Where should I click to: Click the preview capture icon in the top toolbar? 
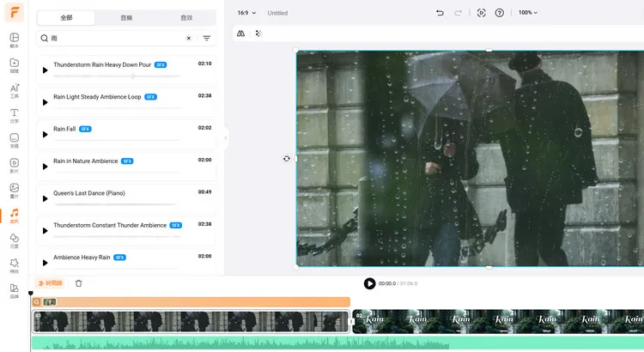481,13
